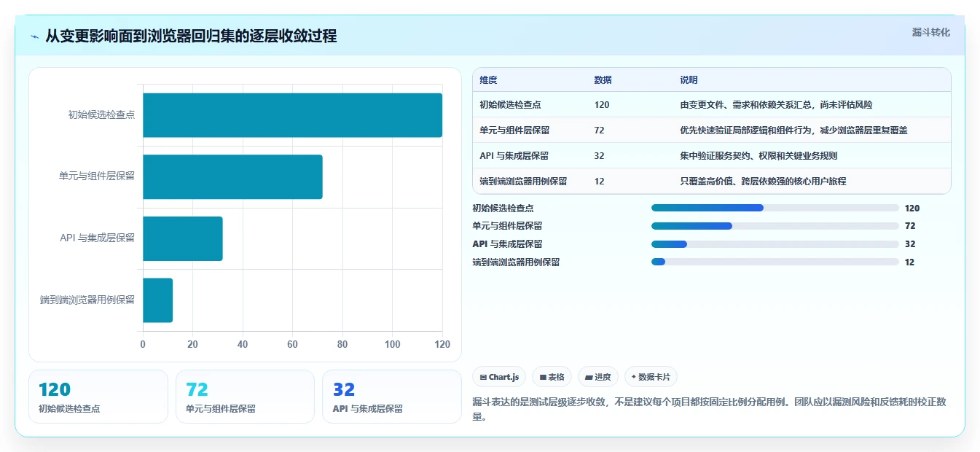Click the 72 单元与组件层保留 stat card
Image resolution: width=980 pixels, height=452 pixels.
(x=245, y=397)
